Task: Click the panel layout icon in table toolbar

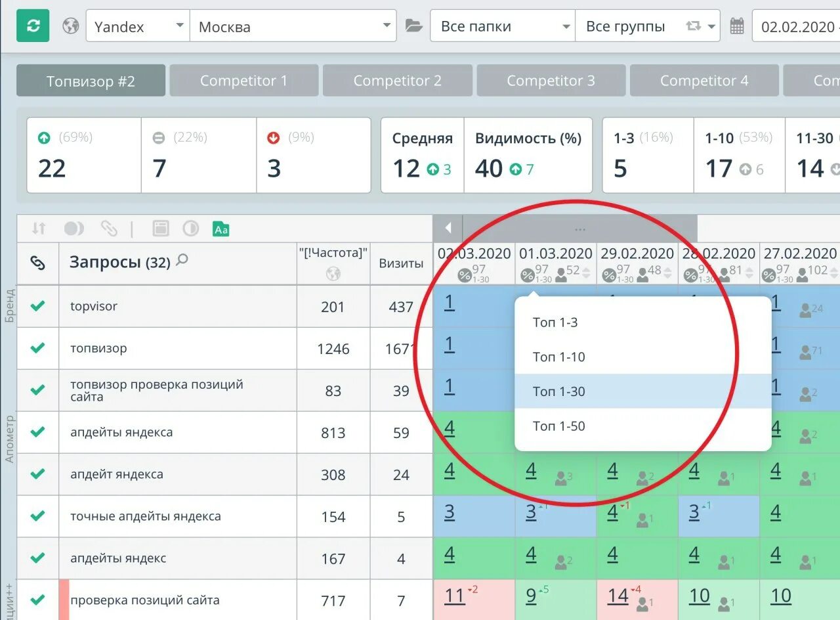Action: click(161, 229)
